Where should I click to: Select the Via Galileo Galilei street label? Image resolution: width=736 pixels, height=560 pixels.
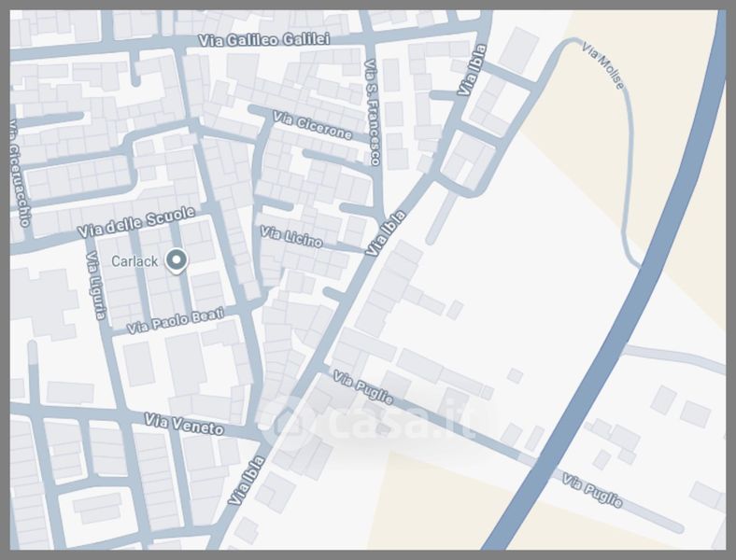pos(264,39)
